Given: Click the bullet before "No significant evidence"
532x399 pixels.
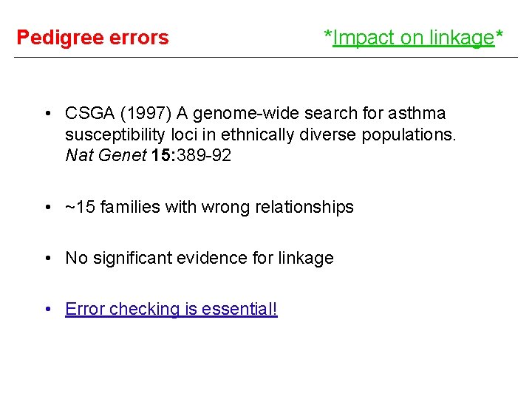Looking at the screenshot, I should (48, 258).
